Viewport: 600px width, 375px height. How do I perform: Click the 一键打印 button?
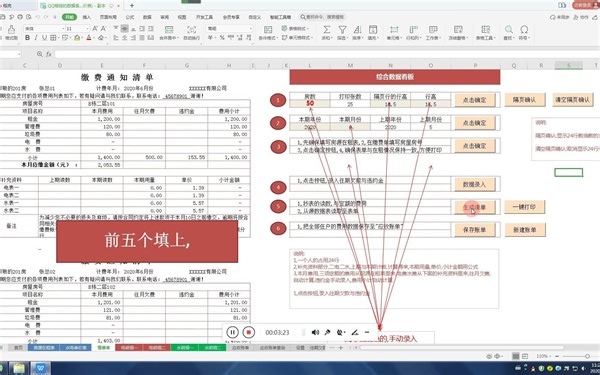pos(524,207)
